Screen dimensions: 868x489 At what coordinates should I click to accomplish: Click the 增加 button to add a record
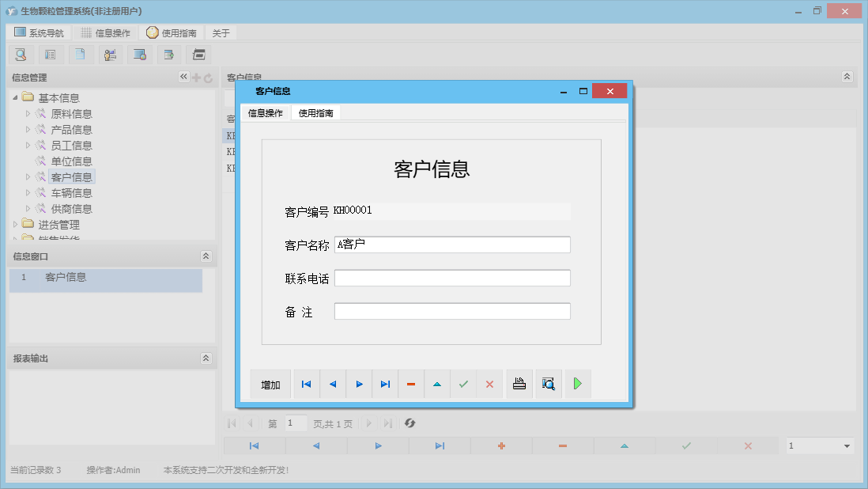coord(270,384)
